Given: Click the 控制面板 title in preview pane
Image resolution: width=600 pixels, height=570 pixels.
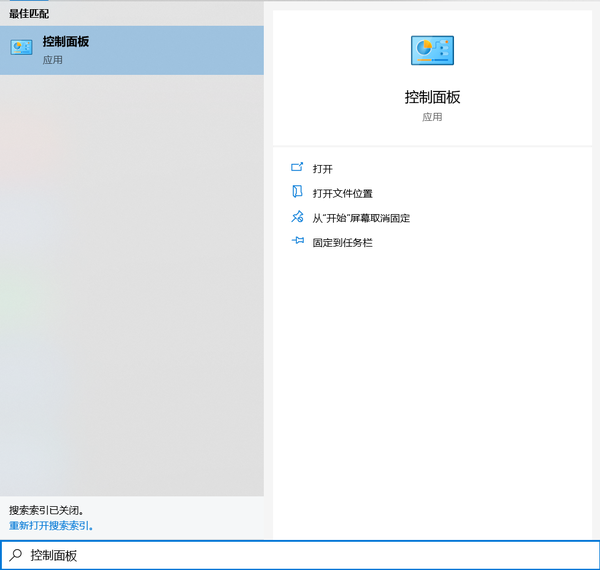Looking at the screenshot, I should 432,97.
